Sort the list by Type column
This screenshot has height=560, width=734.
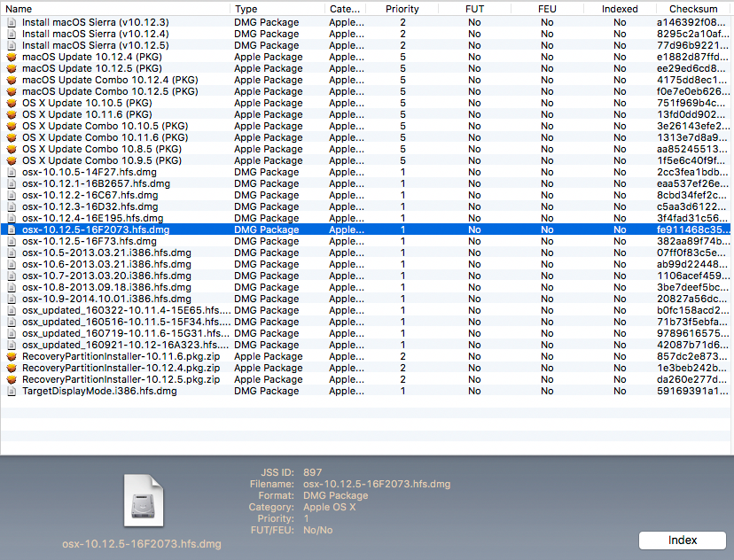click(277, 9)
